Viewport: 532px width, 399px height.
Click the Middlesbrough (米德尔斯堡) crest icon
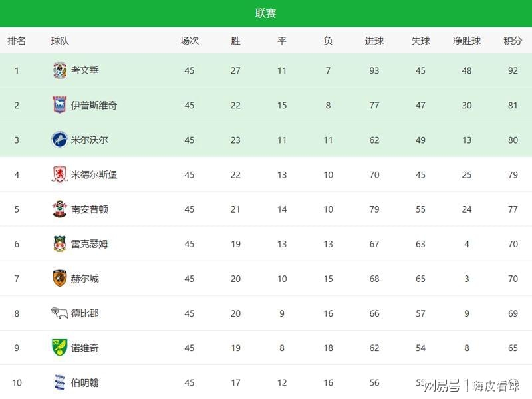pos(60,174)
